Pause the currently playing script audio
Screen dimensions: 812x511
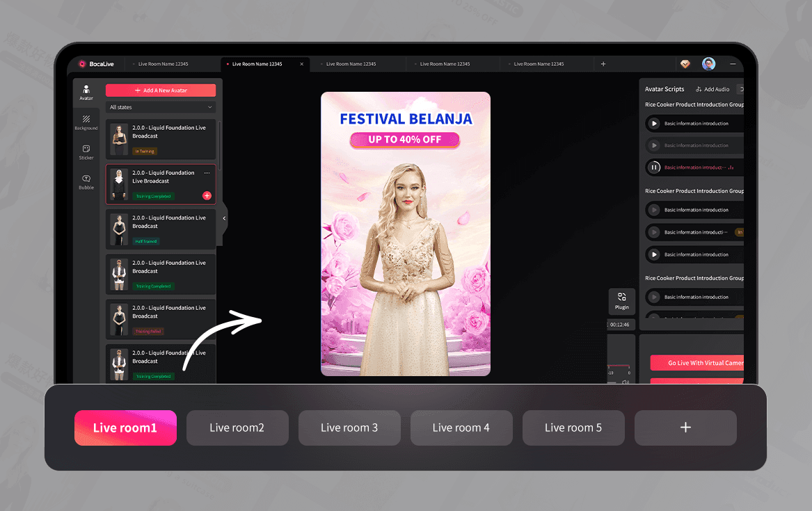tap(654, 167)
